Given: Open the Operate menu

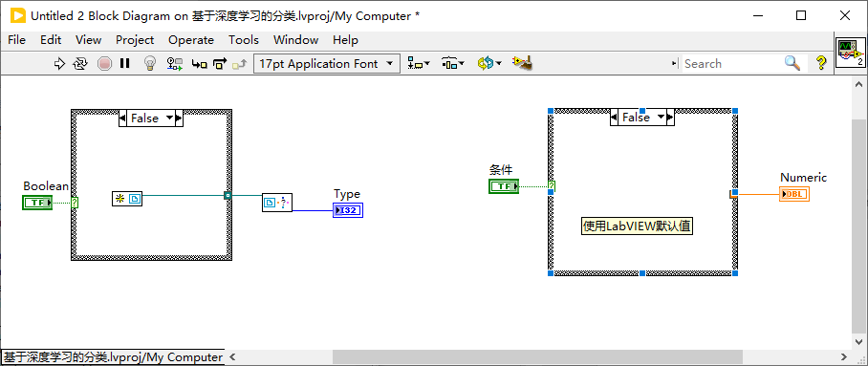Looking at the screenshot, I should pos(191,40).
